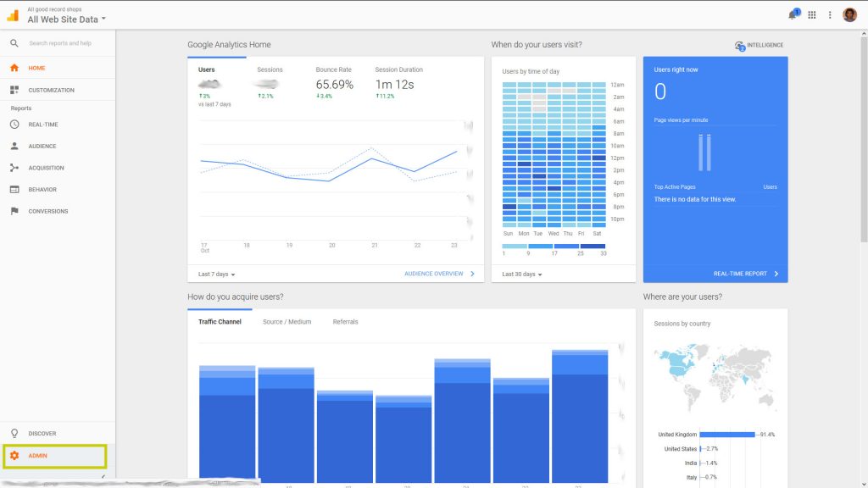This screenshot has width=868, height=488.
Task: Click the Admin gear icon
Action: (x=14, y=455)
